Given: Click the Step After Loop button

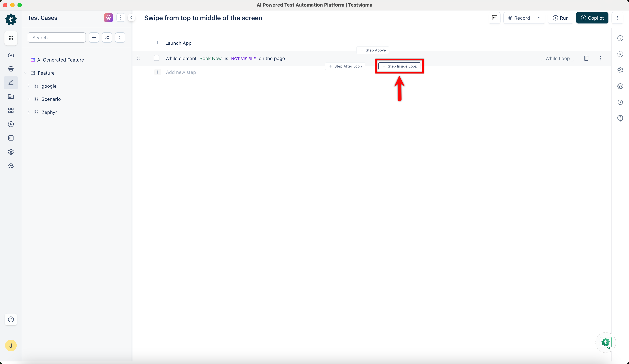Looking at the screenshot, I should (345, 66).
